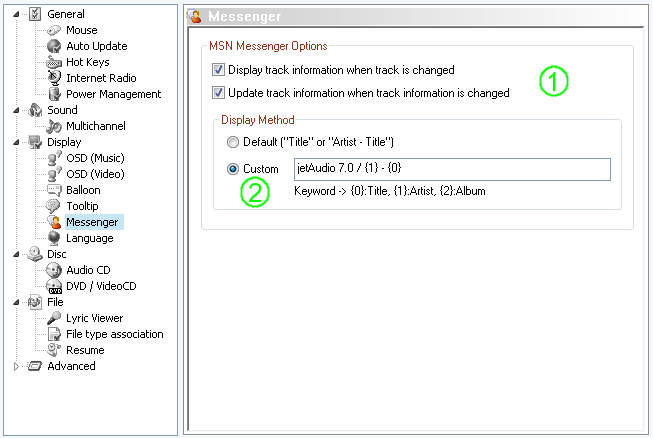
Task: Select the Advanced category label
Action: click(71, 366)
